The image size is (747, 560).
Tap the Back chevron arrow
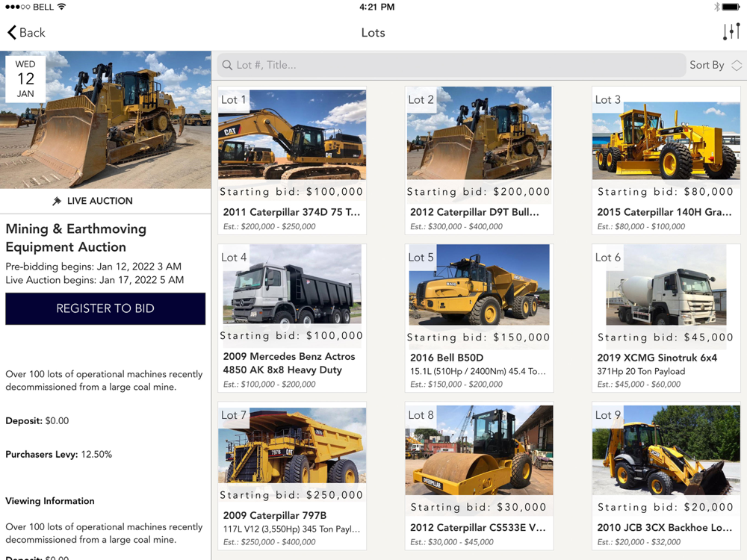click(x=12, y=32)
